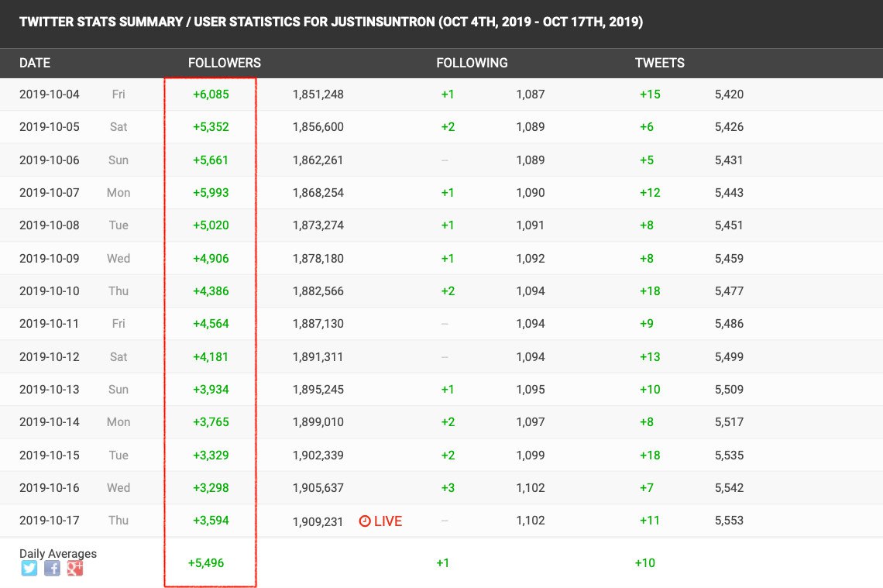The width and height of the screenshot is (883, 588).
Task: Click follower gain +4,181
Action: 211,356
